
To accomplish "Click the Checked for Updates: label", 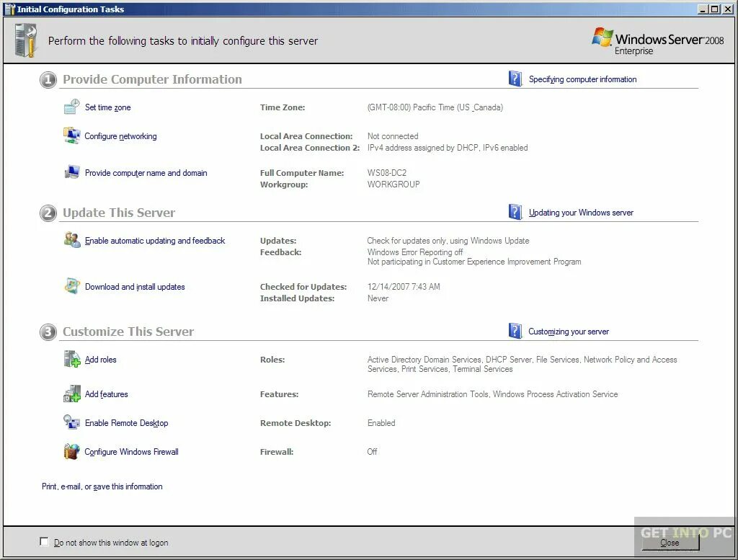I will pyautogui.click(x=303, y=287).
